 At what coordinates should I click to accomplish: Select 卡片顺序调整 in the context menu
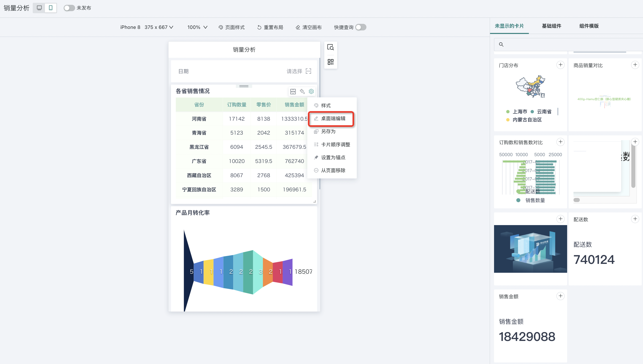(332, 144)
